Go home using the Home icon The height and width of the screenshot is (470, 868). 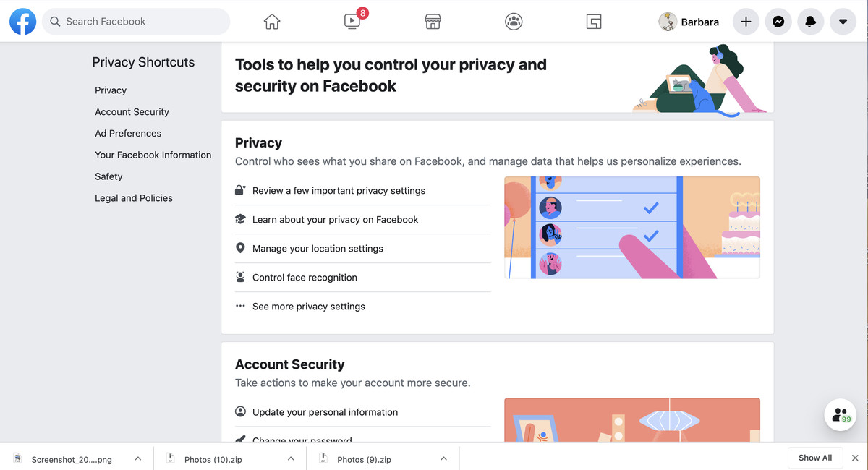(x=271, y=22)
